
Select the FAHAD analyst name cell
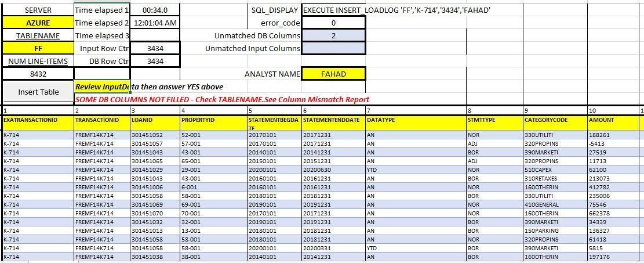pos(333,74)
